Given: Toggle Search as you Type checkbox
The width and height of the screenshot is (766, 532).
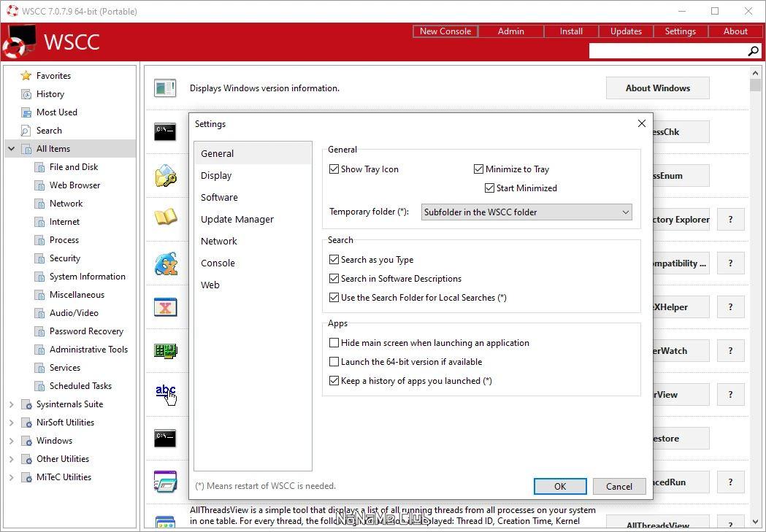Looking at the screenshot, I should (x=334, y=260).
